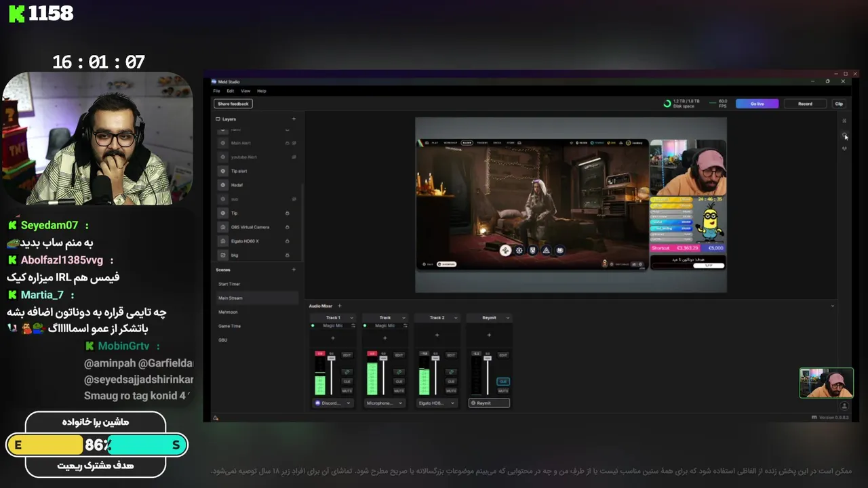The image size is (868, 488).
Task: Open the View menu
Action: [245, 91]
